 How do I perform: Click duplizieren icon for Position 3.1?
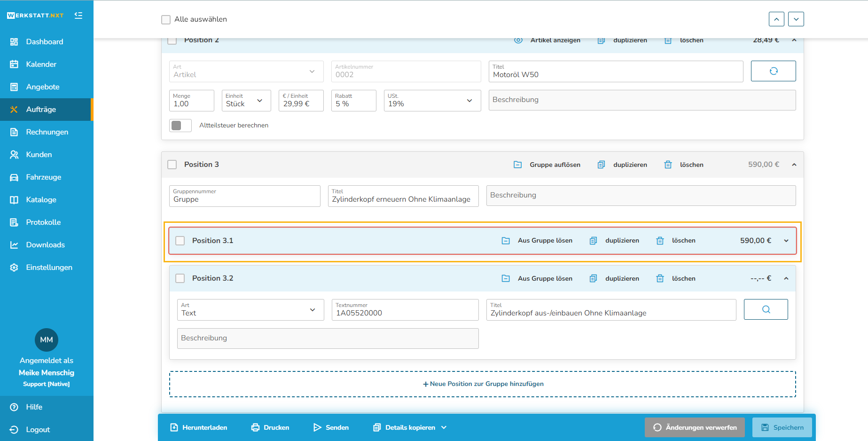tap(593, 241)
